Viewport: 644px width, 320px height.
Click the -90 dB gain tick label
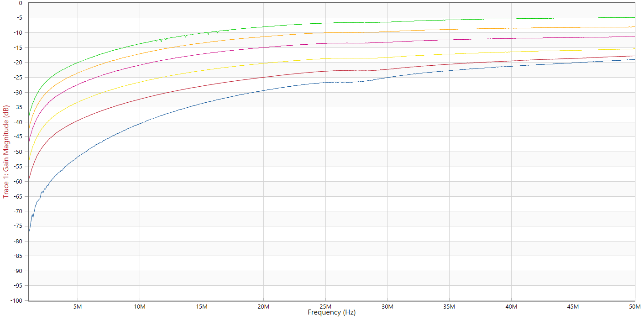click(17, 271)
